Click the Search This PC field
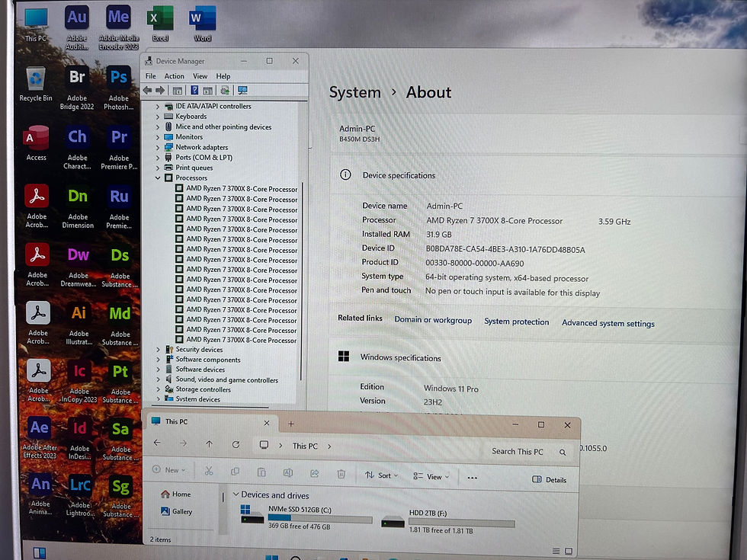This screenshot has width=747, height=560. [527, 451]
